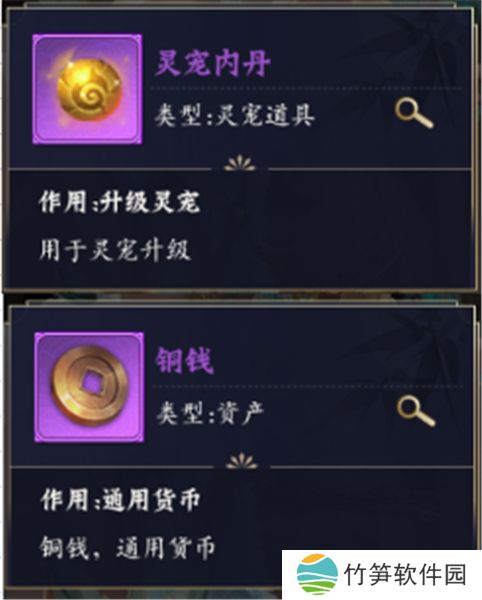Image resolution: width=482 pixels, height=600 pixels.
Task: Click lotus divider ornament in 灵宠内丹 card
Action: pyautogui.click(x=240, y=163)
